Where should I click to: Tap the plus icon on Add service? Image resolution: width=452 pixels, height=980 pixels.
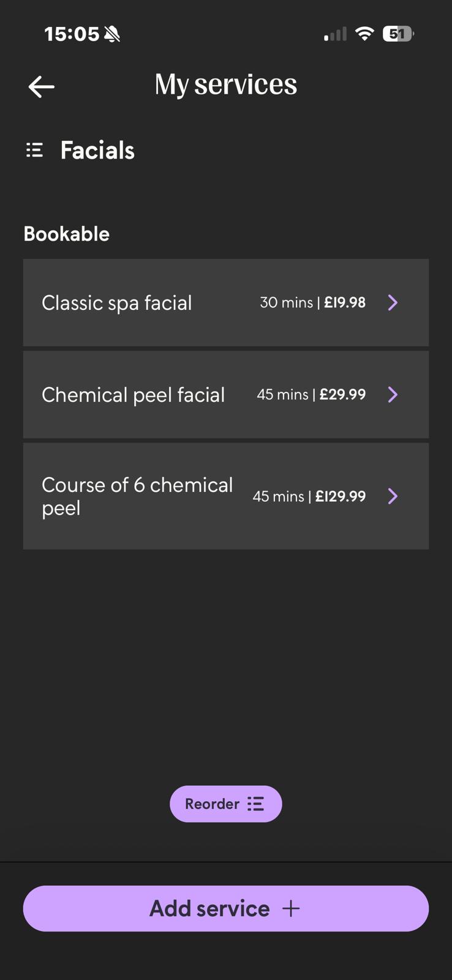[x=291, y=908]
